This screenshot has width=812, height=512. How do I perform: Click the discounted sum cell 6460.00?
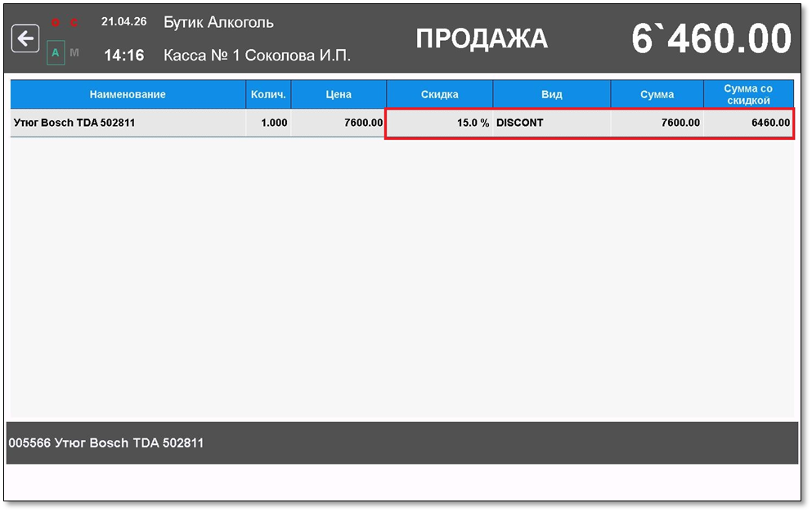click(748, 123)
